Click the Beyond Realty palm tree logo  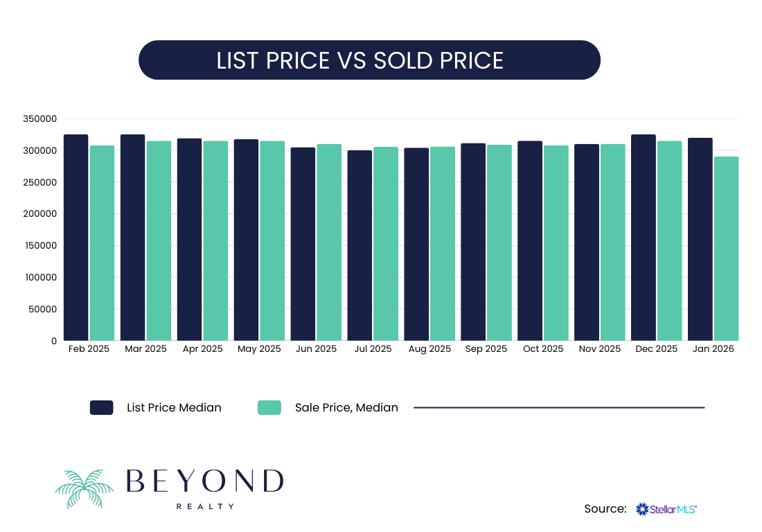click(84, 489)
